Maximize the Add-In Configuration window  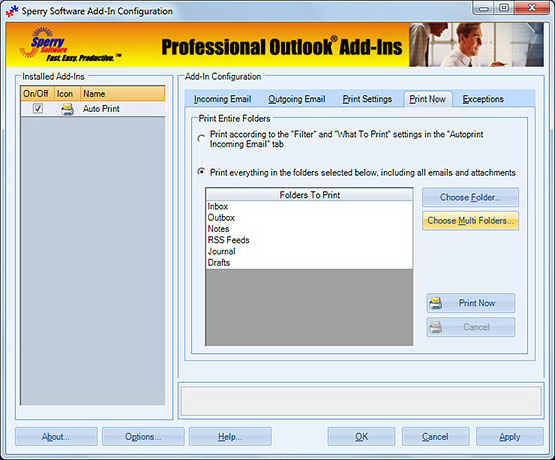pos(504,8)
